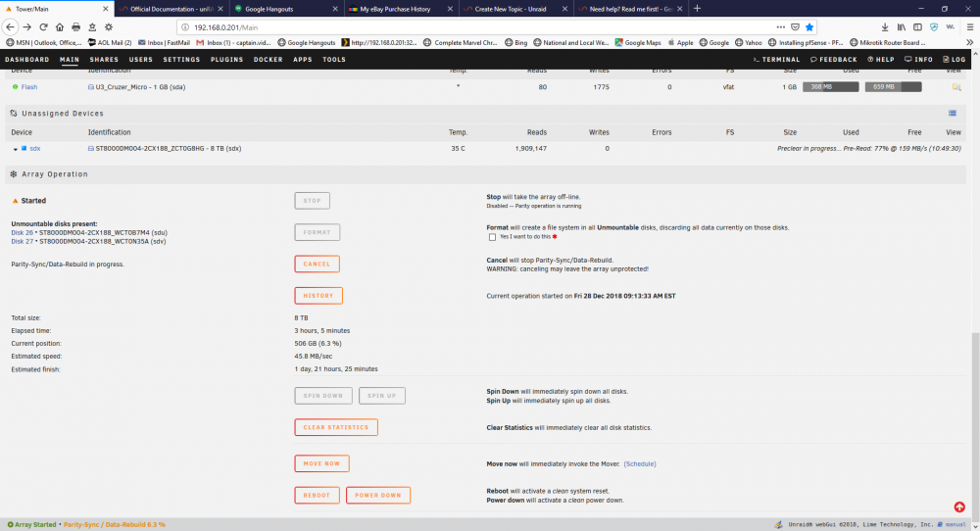This screenshot has width=980, height=531.
Task: Open the Settings menu
Action: 181,60
